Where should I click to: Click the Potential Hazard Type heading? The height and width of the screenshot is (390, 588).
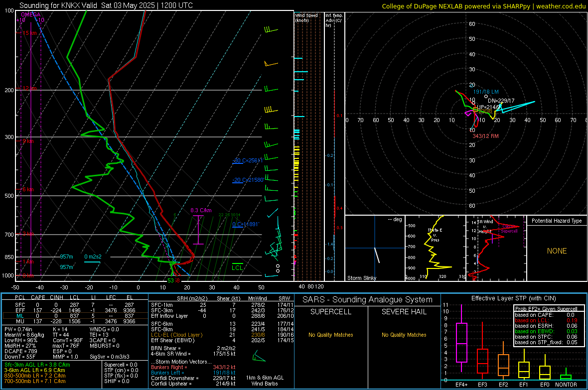[557, 221]
